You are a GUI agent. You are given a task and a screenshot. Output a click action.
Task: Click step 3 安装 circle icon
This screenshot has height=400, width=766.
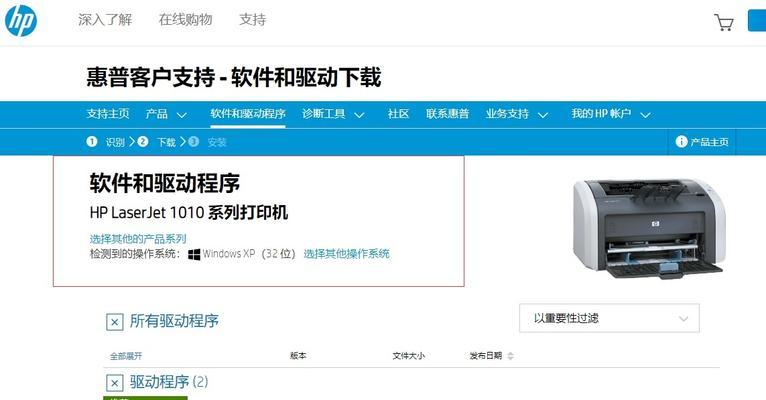tap(193, 142)
